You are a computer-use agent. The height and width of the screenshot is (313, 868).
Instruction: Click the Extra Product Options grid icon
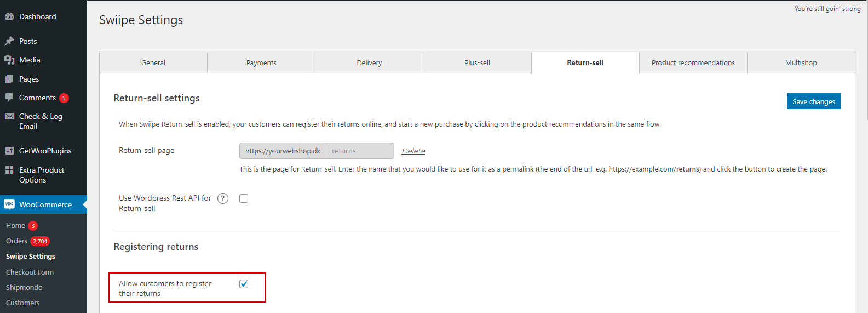[x=9, y=170]
